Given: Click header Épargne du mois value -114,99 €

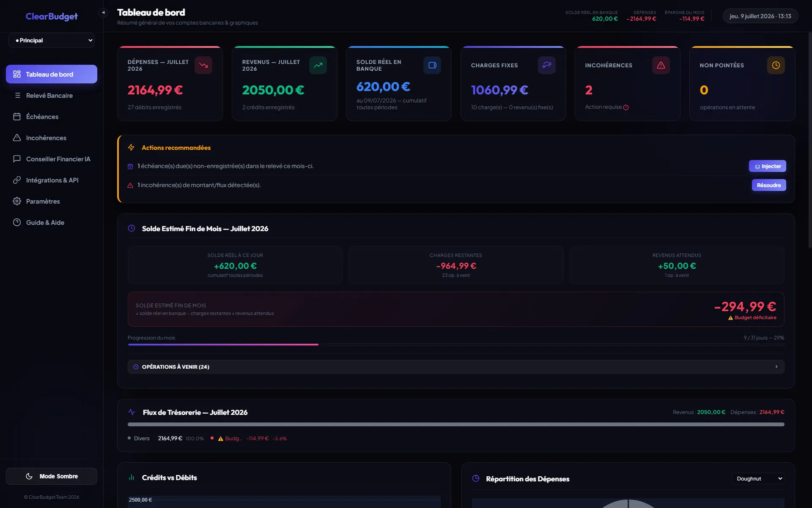Looking at the screenshot, I should point(692,19).
